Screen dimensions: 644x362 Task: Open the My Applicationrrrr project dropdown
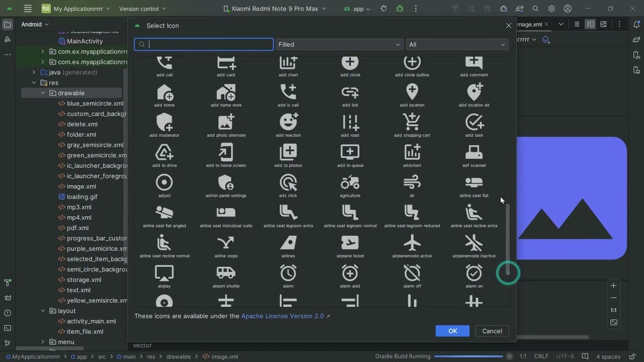pos(77,9)
